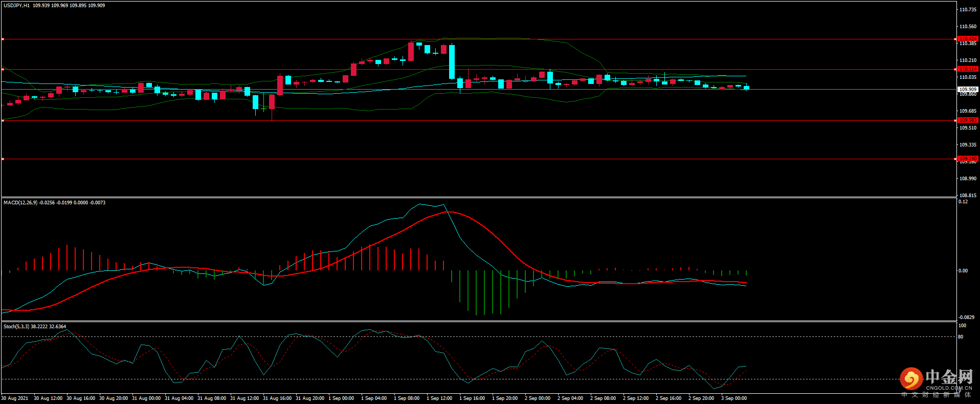
Task: Open the CNGOLD.COM.CN watermark link
Action: [948, 388]
